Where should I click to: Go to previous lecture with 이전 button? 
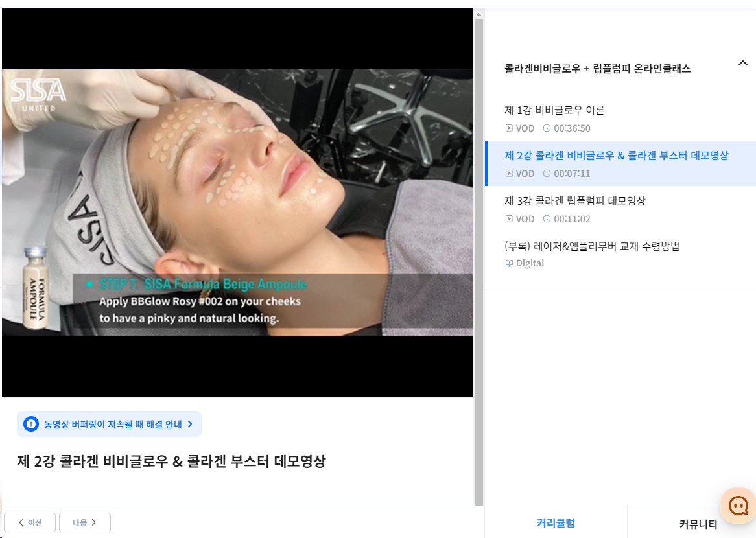30,522
